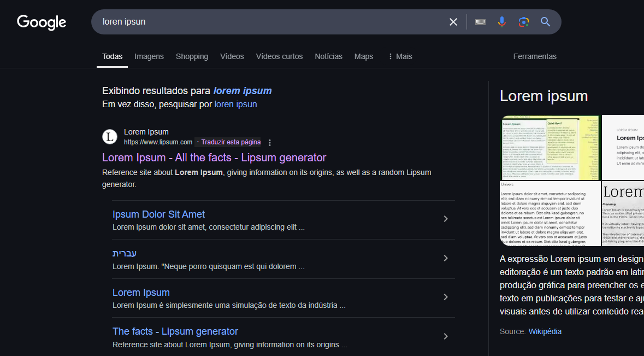Open Ferramentas search tools

tap(535, 56)
